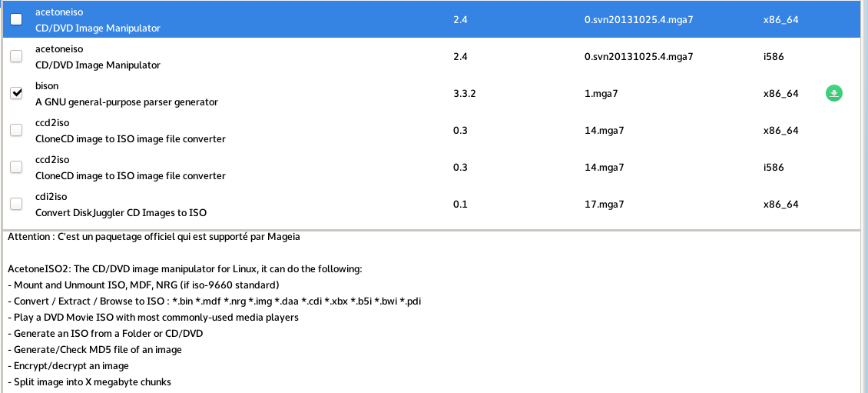Click the x86_64 architecture cell for cdi2iso
The image size is (868, 393).
click(780, 205)
